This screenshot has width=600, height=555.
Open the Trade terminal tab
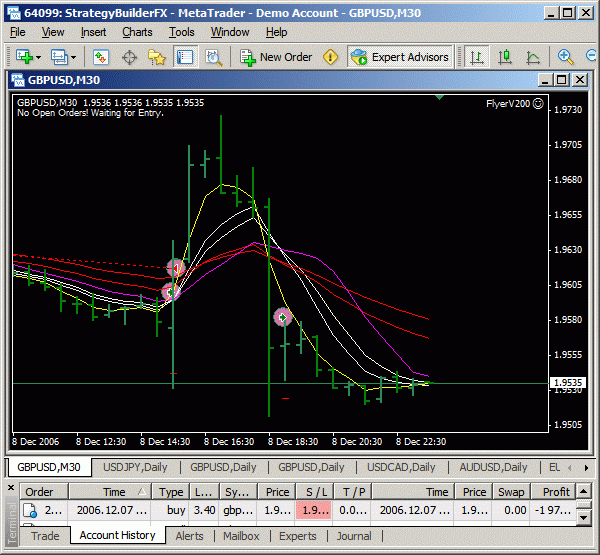(45, 536)
